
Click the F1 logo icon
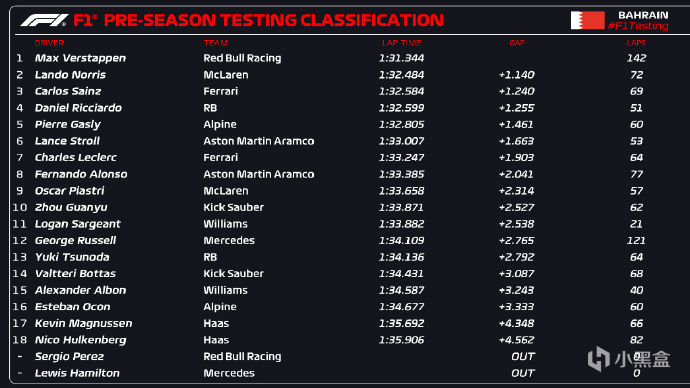[x=44, y=20]
